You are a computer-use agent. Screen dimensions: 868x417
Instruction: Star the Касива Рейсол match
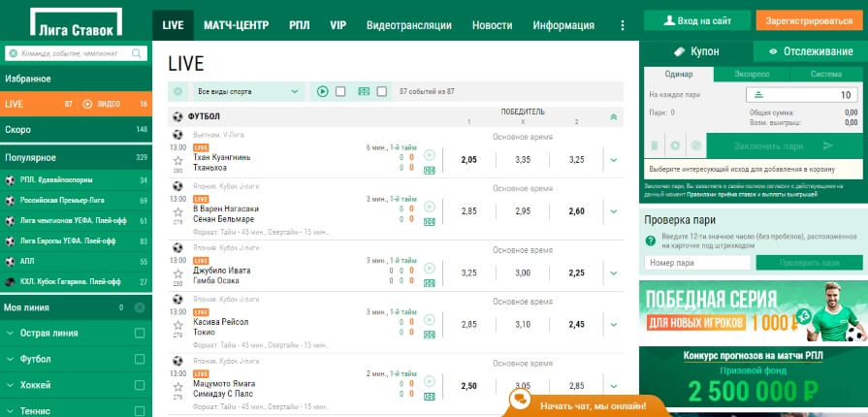(x=177, y=325)
